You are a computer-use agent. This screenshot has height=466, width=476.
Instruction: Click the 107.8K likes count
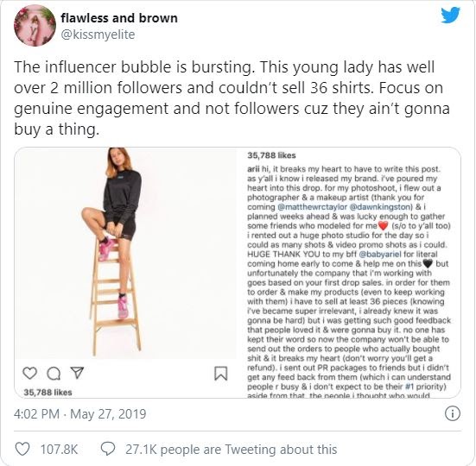click(x=60, y=450)
